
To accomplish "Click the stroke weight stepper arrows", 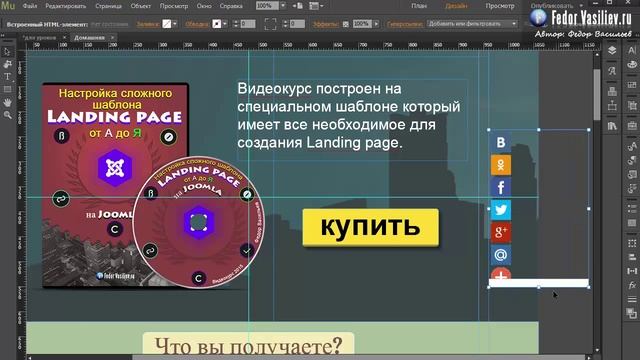I will pos(236,24).
